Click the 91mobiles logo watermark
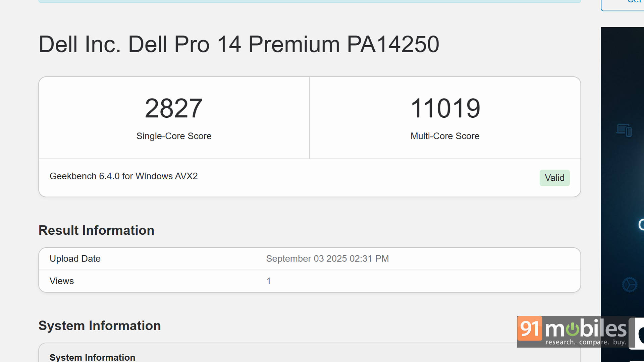Viewport: 644px width, 362px height. pyautogui.click(x=572, y=331)
